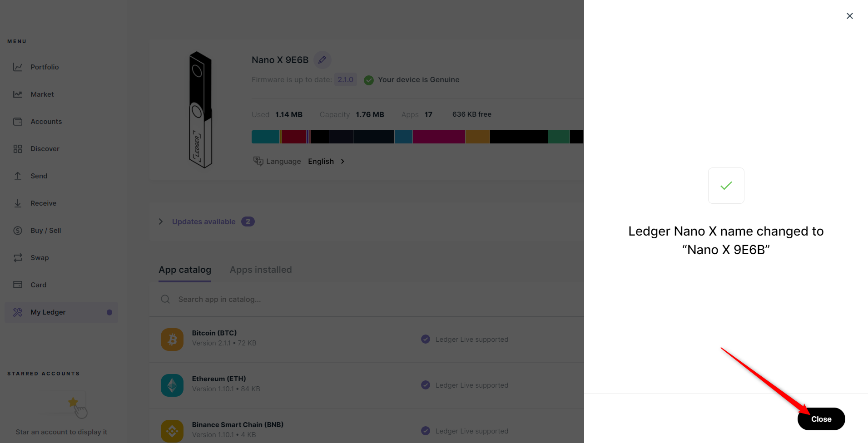868x443 pixels.
Task: Click the star icon under Starred Accounts
Action: [73, 402]
